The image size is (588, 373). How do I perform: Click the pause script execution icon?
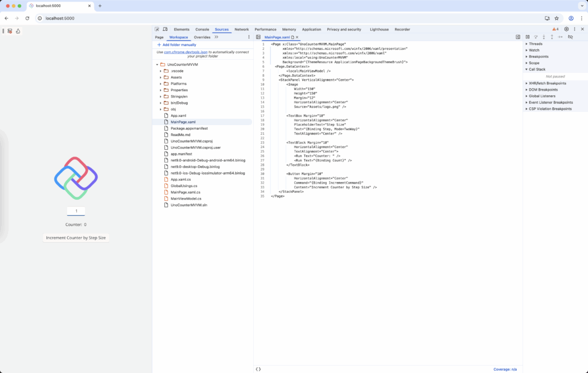[527, 37]
